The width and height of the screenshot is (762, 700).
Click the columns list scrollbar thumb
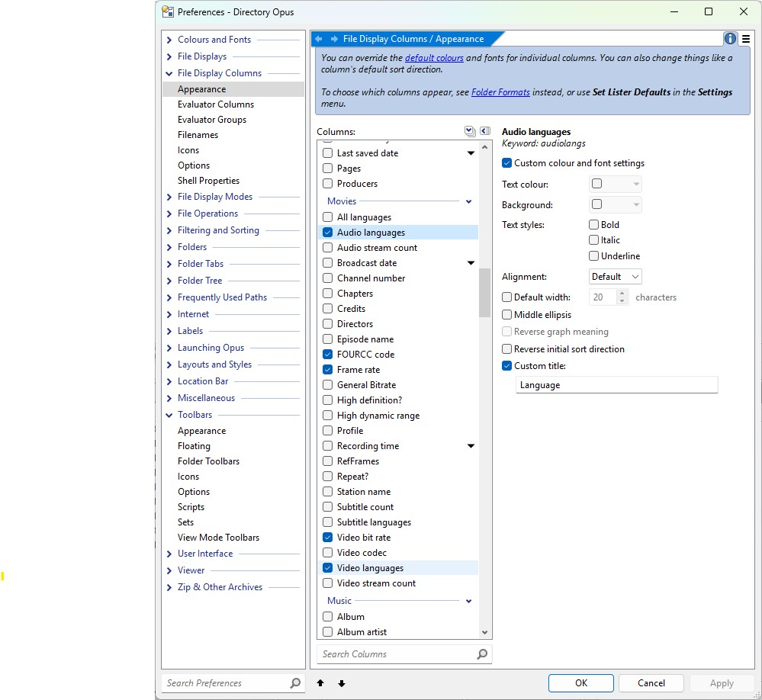(x=484, y=293)
